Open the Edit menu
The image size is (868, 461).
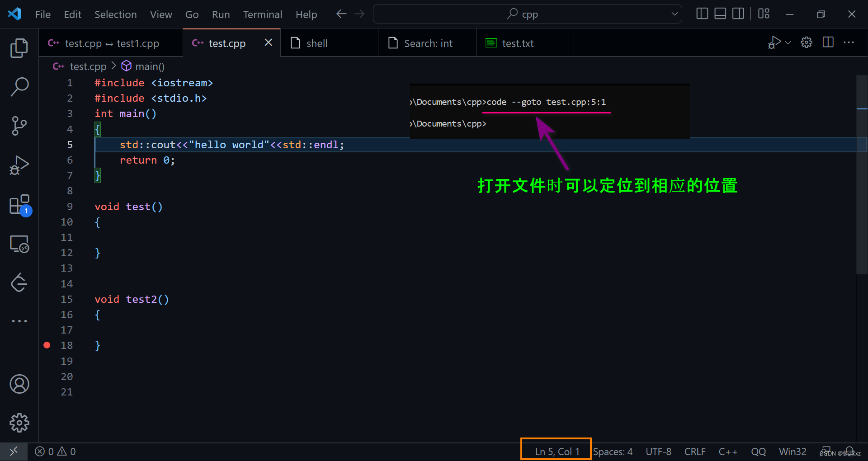point(72,14)
